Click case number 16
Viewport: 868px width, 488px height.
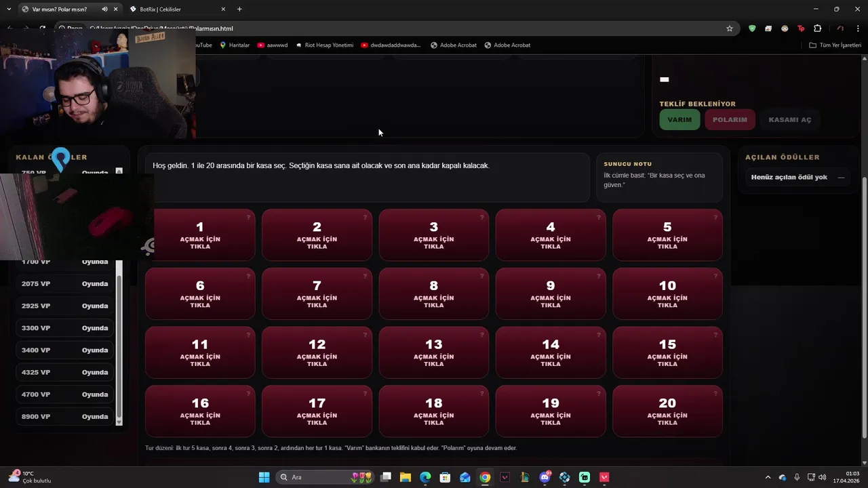click(200, 411)
